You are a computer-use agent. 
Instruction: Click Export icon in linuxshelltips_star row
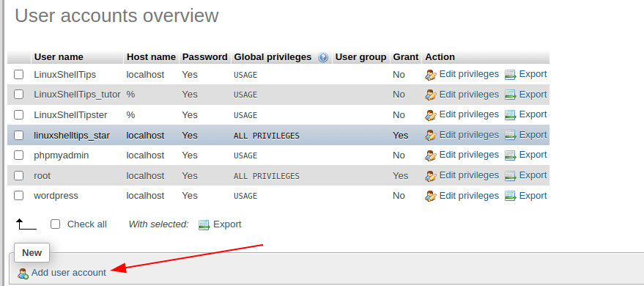510,135
